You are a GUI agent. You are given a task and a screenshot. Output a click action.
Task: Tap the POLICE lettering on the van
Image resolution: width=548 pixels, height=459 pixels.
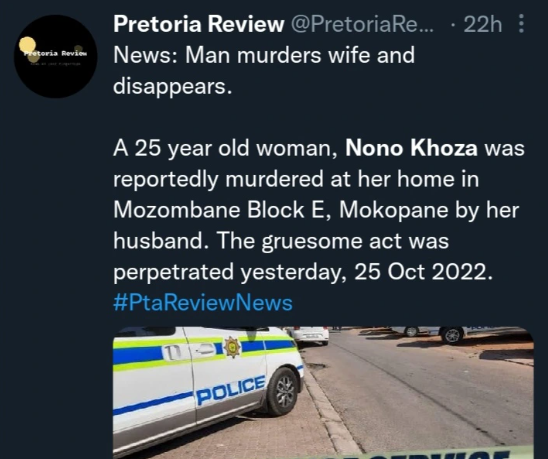pos(231,390)
